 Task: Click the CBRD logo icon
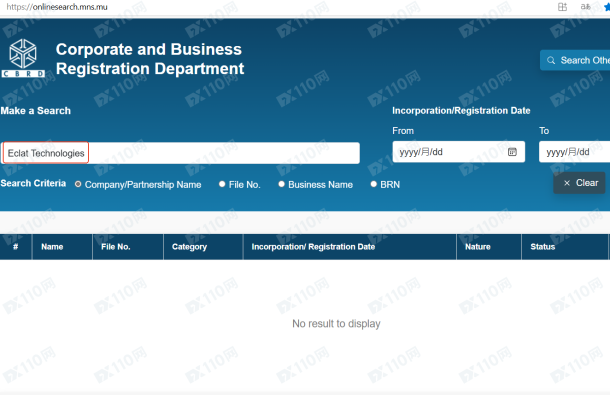click(x=23, y=58)
